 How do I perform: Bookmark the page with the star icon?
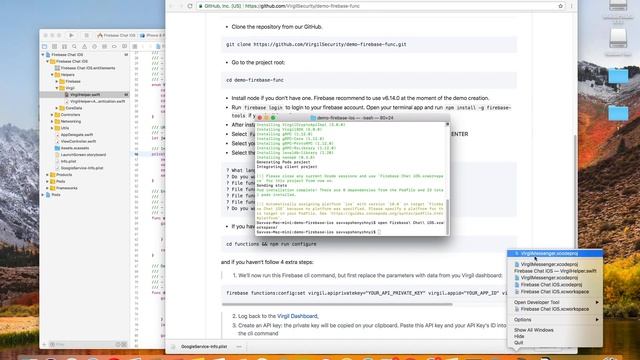[x=560, y=6]
